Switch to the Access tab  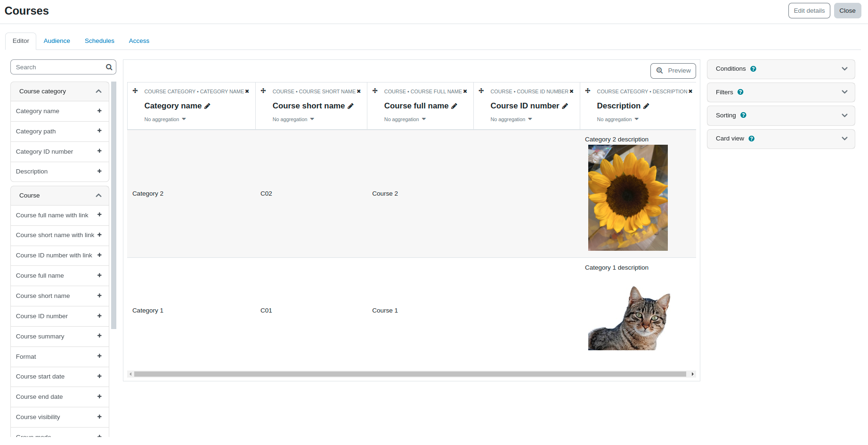click(x=139, y=41)
